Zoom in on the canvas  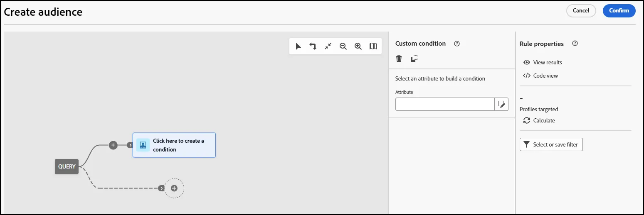click(358, 46)
